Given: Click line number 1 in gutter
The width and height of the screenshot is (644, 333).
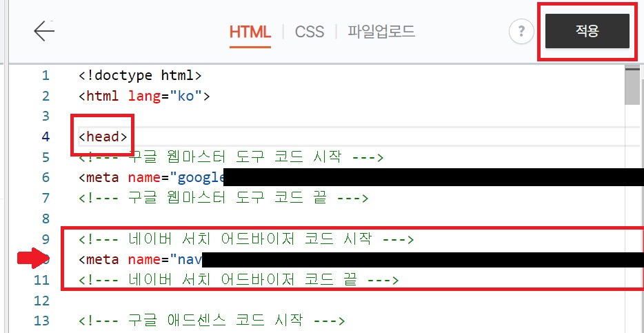Looking at the screenshot, I should (46, 76).
